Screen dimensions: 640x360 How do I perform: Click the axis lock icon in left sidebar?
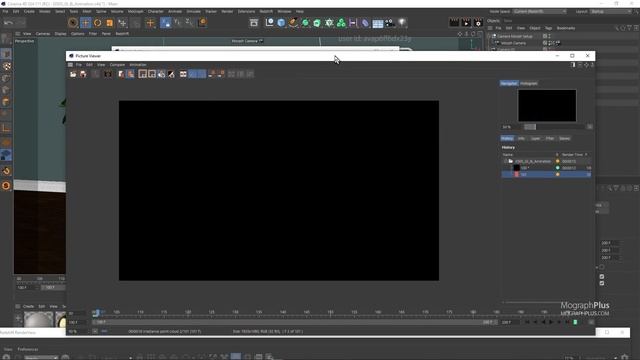(x=6, y=129)
